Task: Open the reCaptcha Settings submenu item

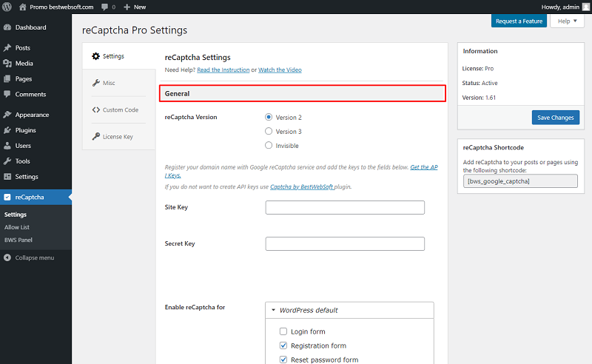Action: coord(15,214)
